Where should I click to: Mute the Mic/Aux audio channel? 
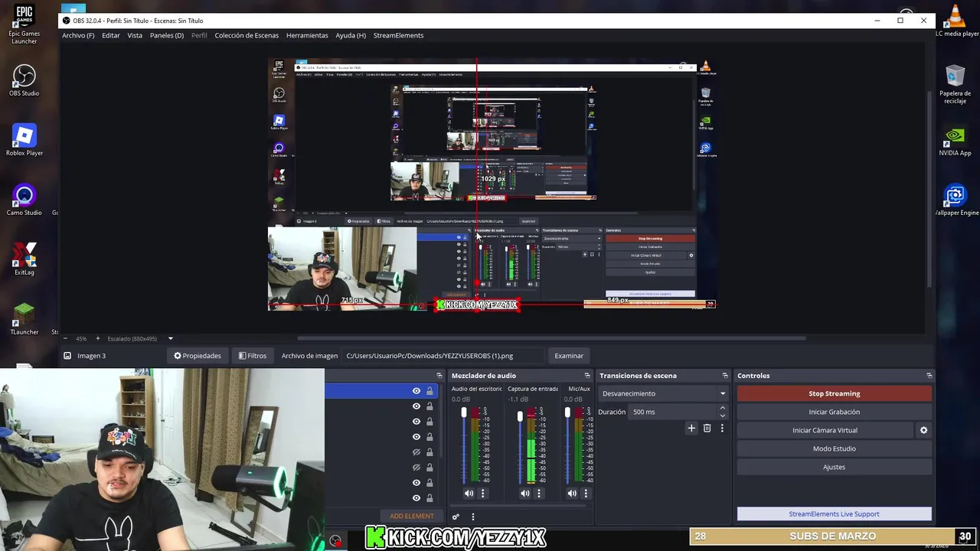(572, 494)
